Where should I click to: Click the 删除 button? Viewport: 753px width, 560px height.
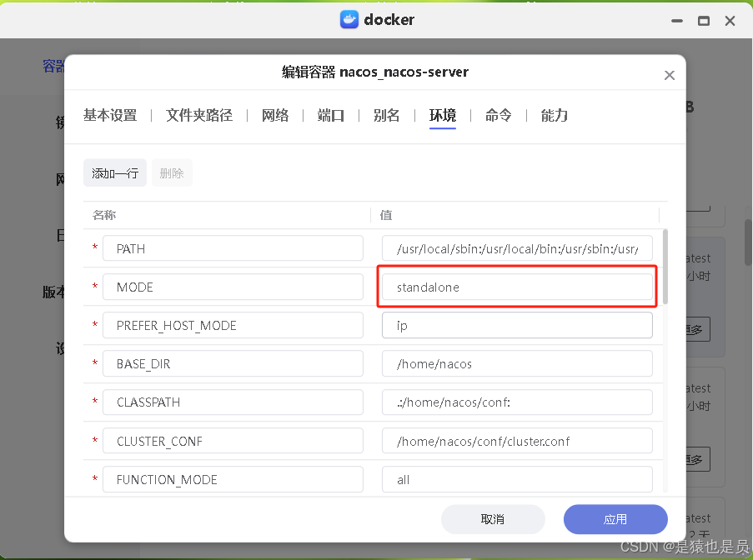coord(172,172)
